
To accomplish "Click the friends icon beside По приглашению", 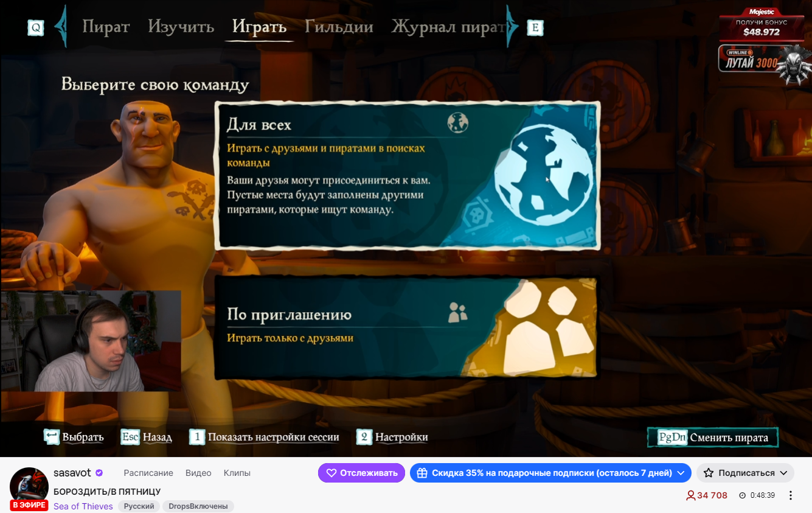I will [457, 312].
